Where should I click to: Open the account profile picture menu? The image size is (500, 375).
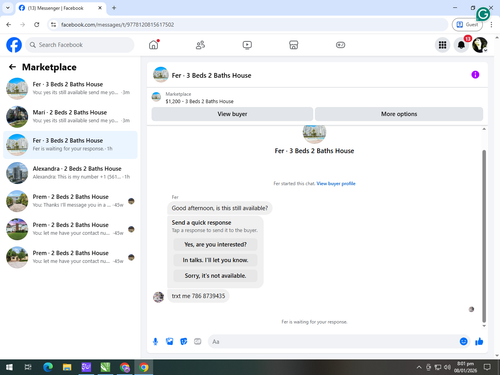point(480,45)
